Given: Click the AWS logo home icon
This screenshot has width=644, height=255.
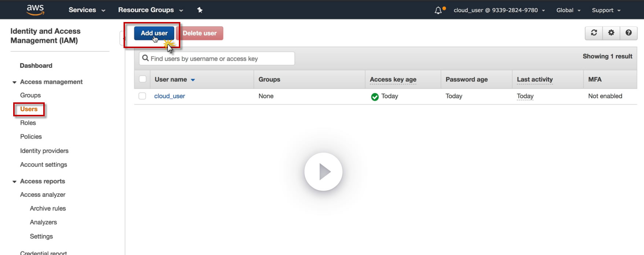Looking at the screenshot, I should (x=35, y=10).
